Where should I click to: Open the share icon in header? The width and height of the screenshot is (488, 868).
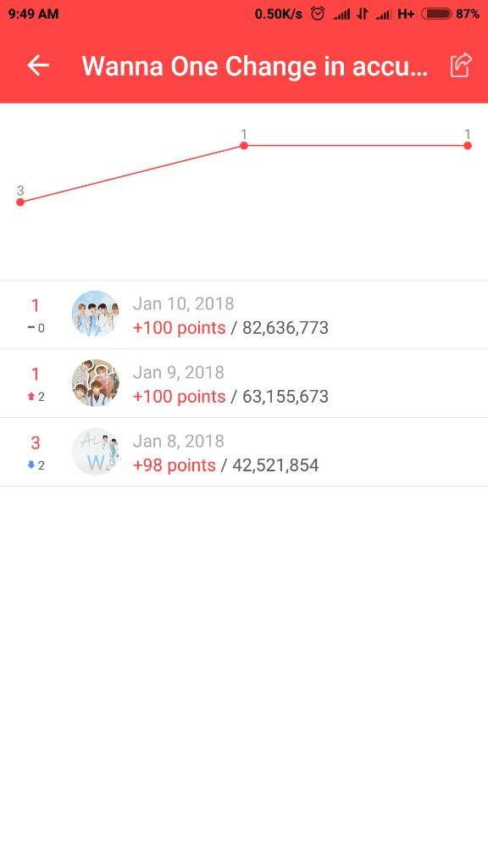coord(460,65)
